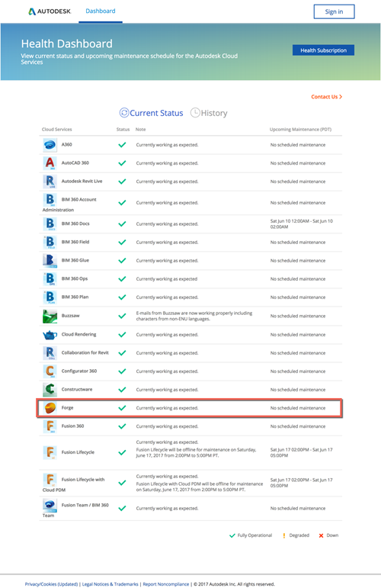Switch to the History tab

pos(209,113)
